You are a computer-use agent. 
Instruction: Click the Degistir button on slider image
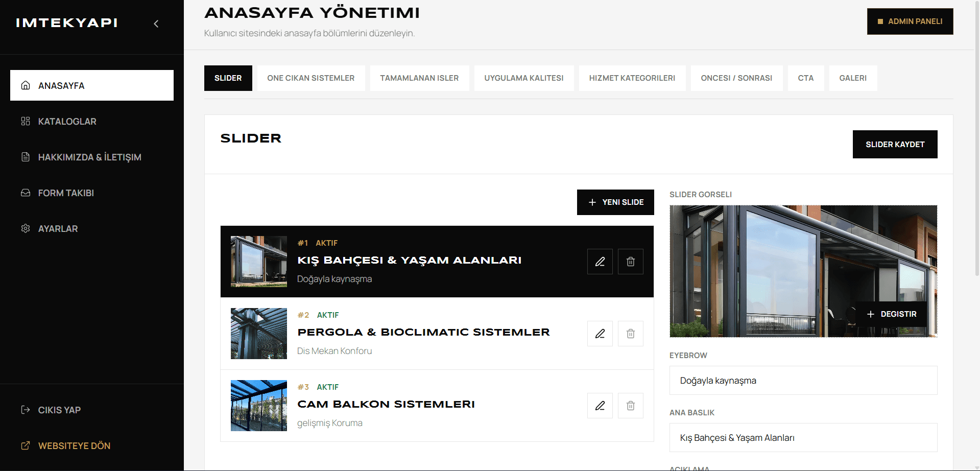point(892,314)
